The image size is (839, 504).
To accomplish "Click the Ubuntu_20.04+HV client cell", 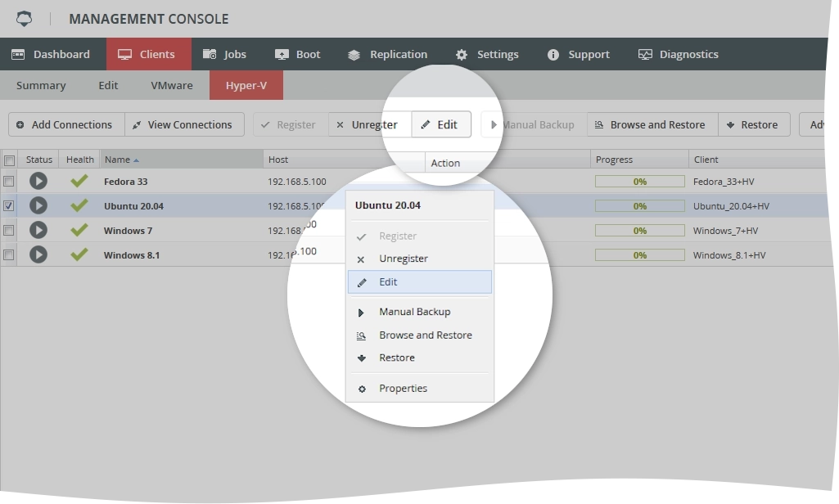I will 731,206.
